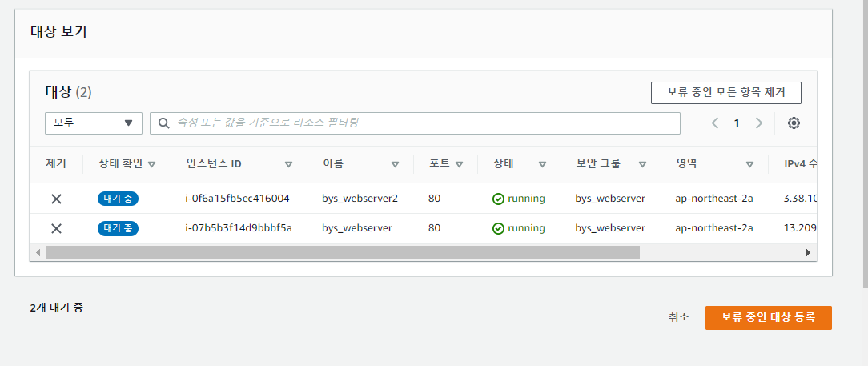Go to next page arrow

click(x=759, y=123)
